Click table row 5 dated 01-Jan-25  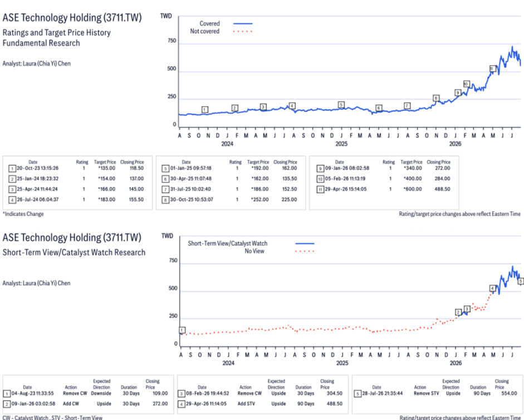[230, 168]
